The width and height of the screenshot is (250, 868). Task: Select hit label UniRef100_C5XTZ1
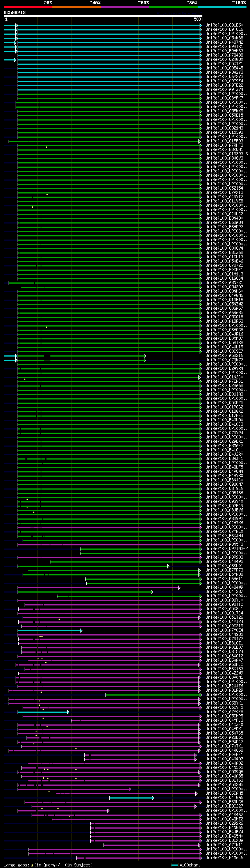pos(224,64)
